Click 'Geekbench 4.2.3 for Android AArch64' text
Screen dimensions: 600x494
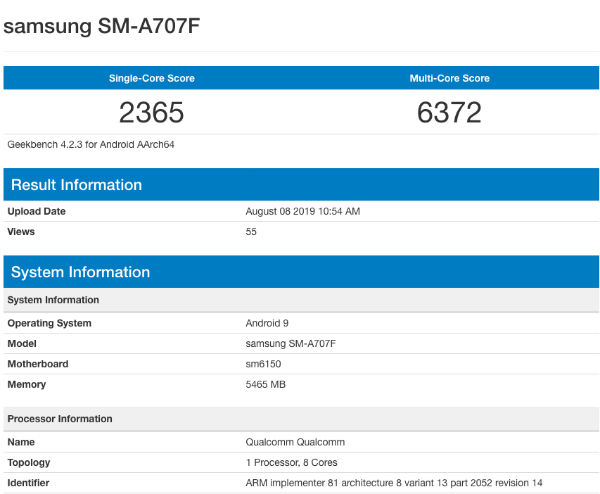91,145
